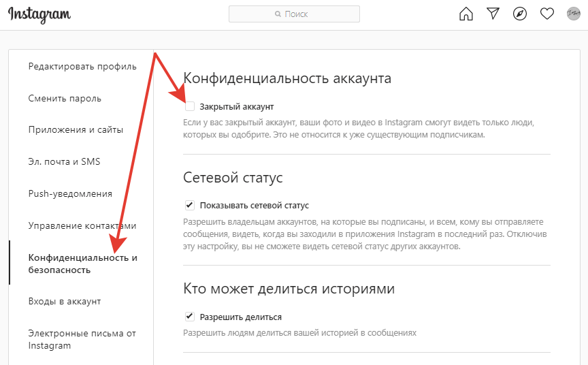Enable the Закрытый аккаунт checkbox
This screenshot has width=588, height=365.
[190, 106]
